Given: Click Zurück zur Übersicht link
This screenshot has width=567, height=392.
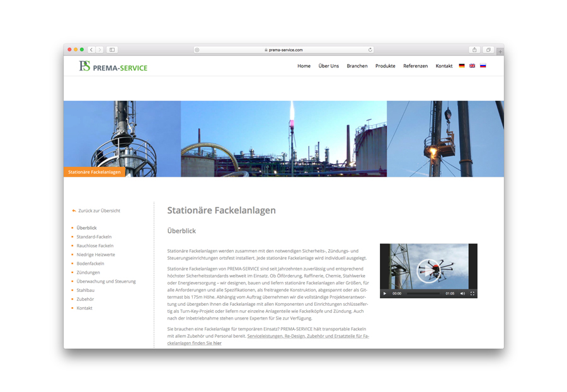Looking at the screenshot, I should pyautogui.click(x=99, y=211).
